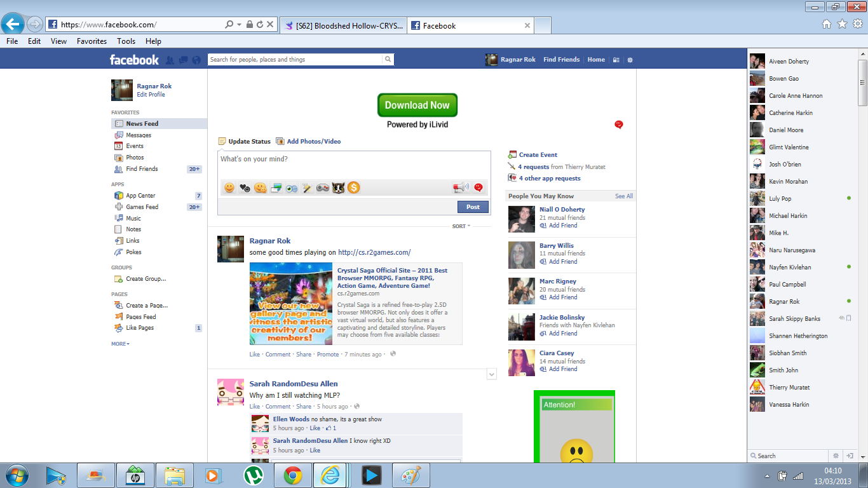Screen dimensions: 868x488
Task: Switch to the Bloodshed Hollow browser tab
Action: pos(343,25)
